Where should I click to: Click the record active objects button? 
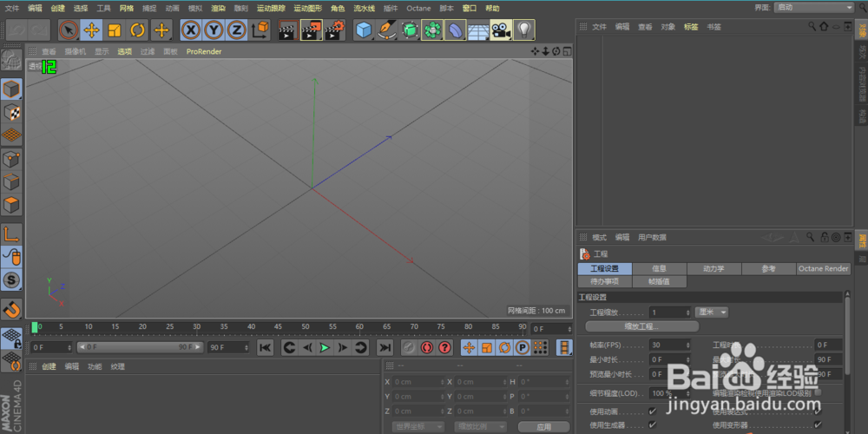[x=409, y=348]
